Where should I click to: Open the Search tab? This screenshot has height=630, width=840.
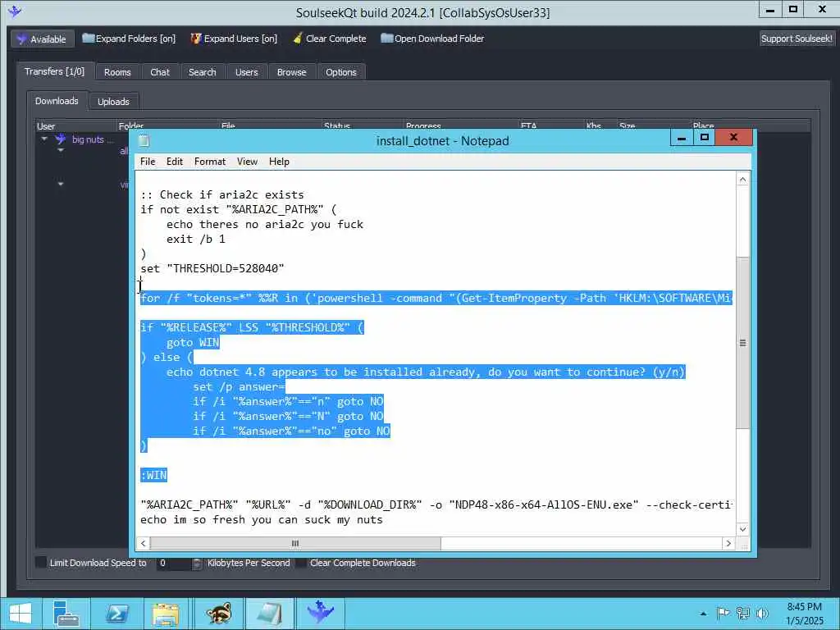click(x=203, y=72)
